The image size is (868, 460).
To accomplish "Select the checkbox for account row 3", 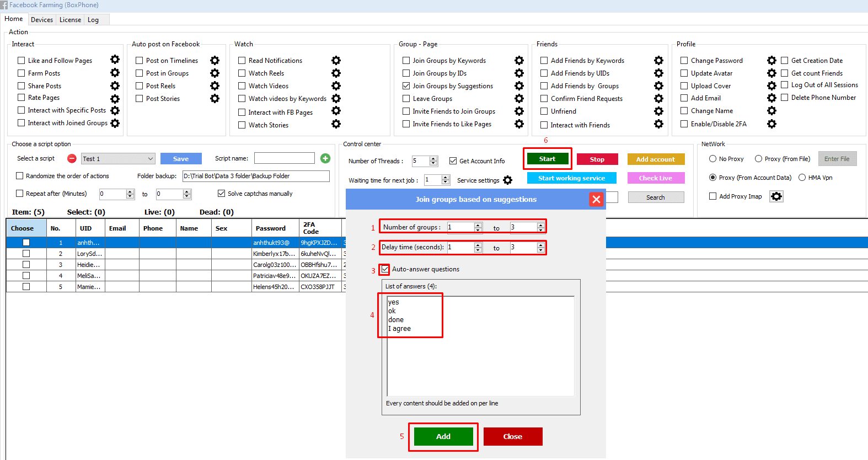I will tap(26, 264).
